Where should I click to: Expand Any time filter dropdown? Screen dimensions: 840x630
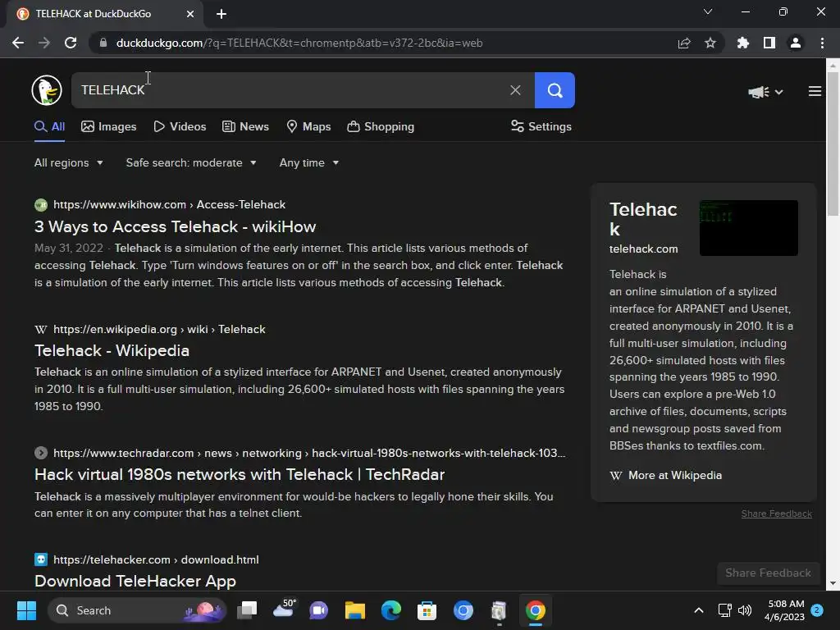309,163
